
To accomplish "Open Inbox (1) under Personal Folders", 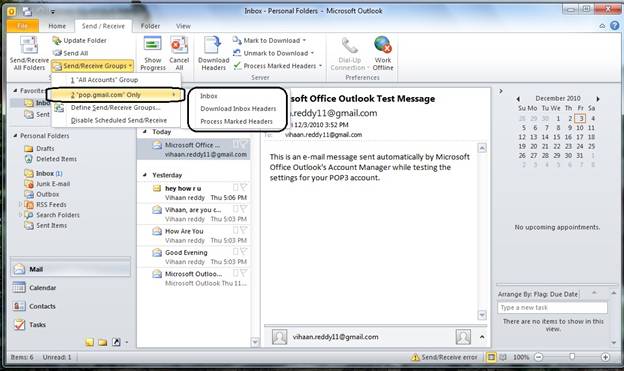I will [x=49, y=174].
